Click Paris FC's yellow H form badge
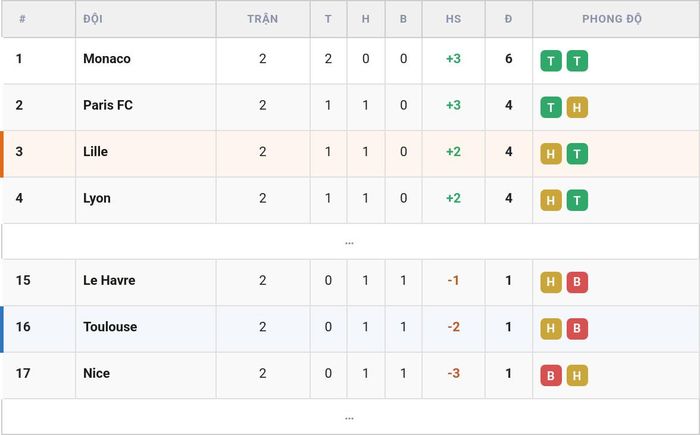Image resolution: width=700 pixels, height=435 pixels. pyautogui.click(x=577, y=107)
